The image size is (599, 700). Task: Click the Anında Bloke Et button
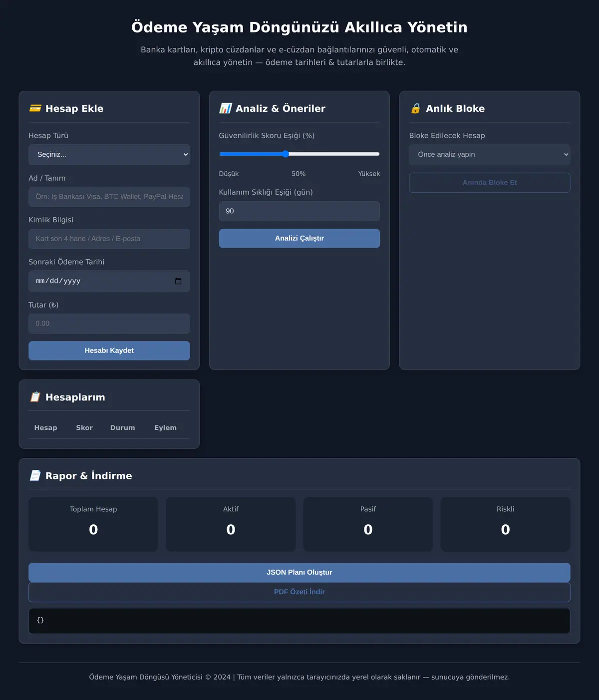click(x=490, y=183)
